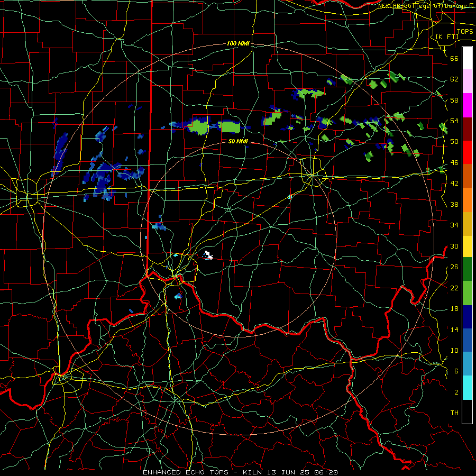Image resolution: width=476 pixels, height=476 pixels.
Task: Click the "TH" legend label
Action: (454, 413)
